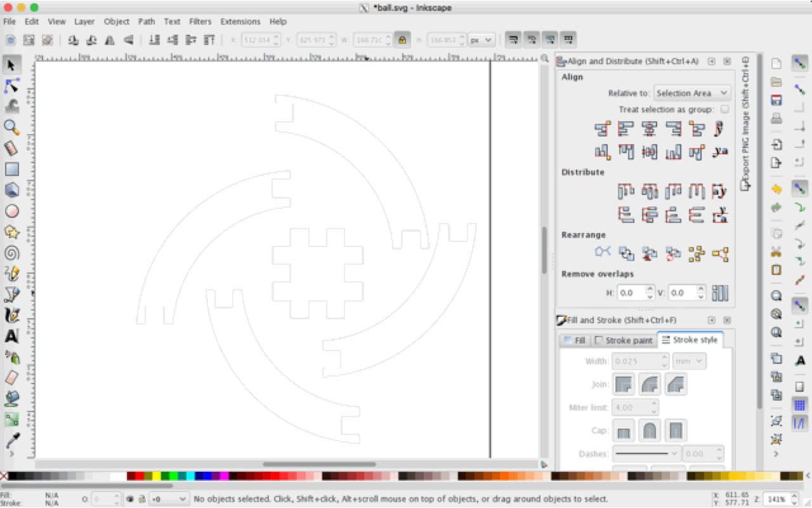
Task: Open the Relative to Selection Area dropdown
Action: [692, 93]
